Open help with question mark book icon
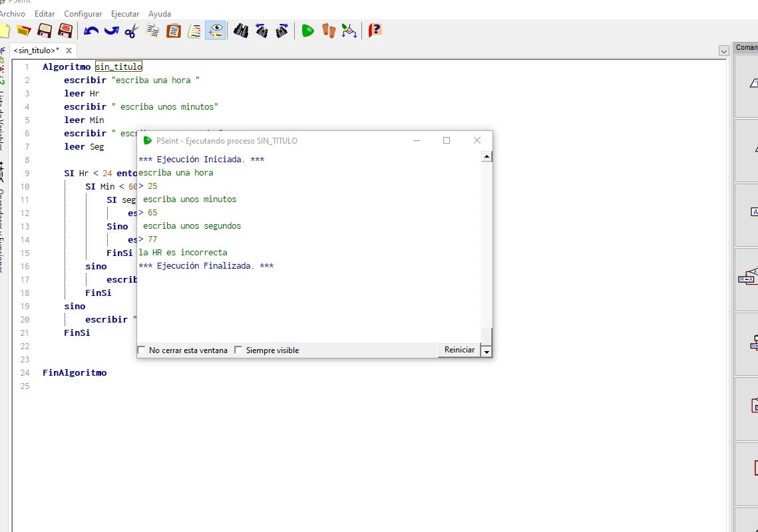 [x=375, y=31]
